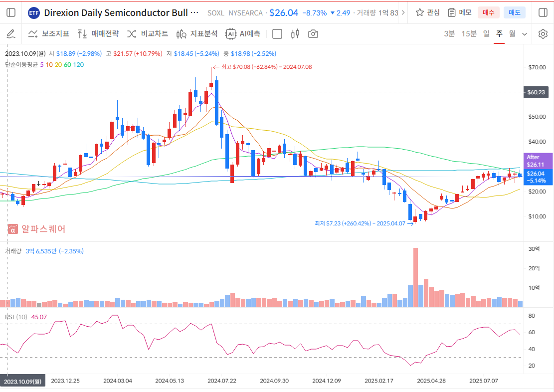554x392 pixels.
Task: Select the pencil drawing tool
Action: tap(11, 34)
